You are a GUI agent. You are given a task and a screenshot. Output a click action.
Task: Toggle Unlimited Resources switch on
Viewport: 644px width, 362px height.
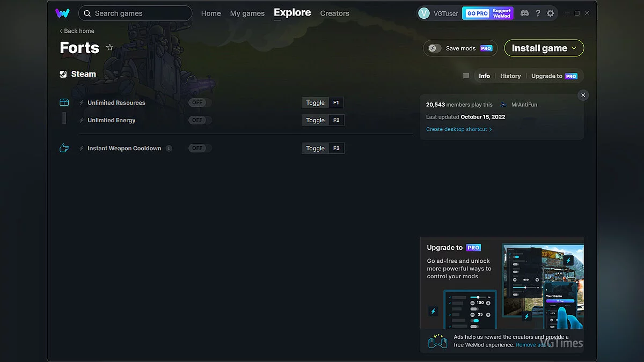(200, 103)
